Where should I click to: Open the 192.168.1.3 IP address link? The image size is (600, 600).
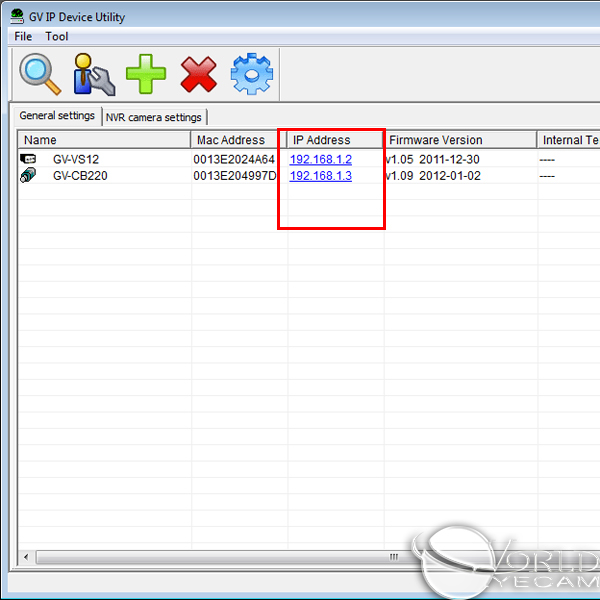pos(321,176)
